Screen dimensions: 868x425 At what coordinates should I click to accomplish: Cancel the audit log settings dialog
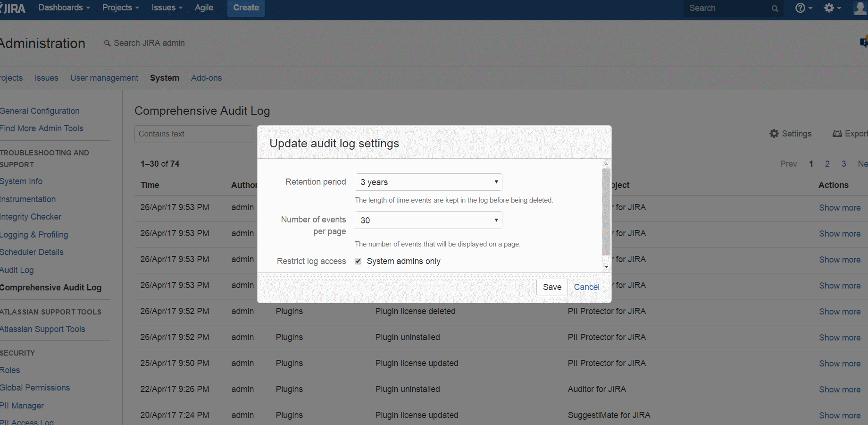coord(586,287)
